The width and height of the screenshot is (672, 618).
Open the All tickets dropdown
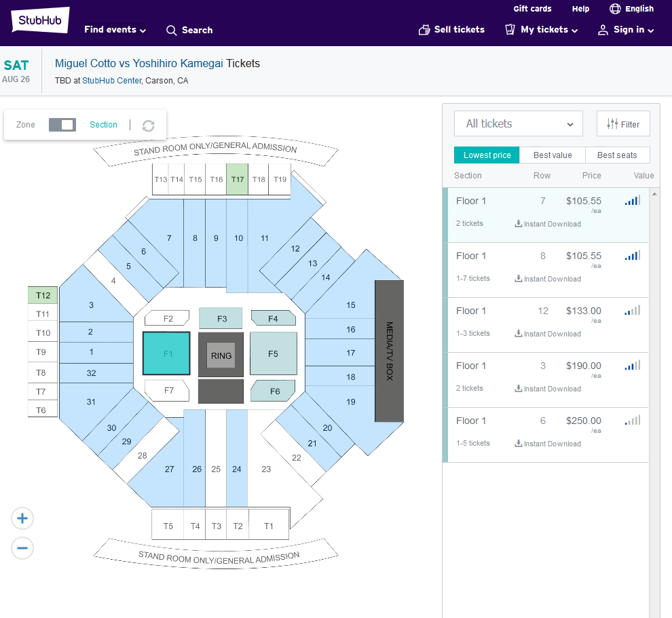click(x=519, y=123)
